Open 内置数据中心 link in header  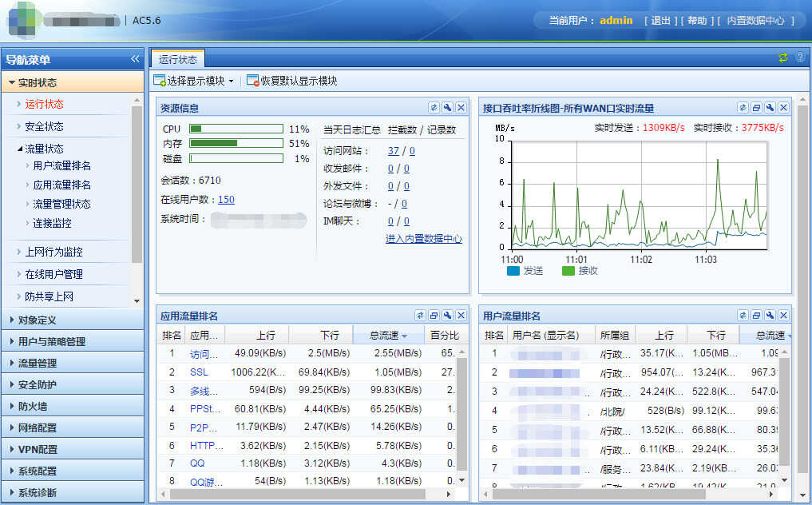tap(756, 21)
